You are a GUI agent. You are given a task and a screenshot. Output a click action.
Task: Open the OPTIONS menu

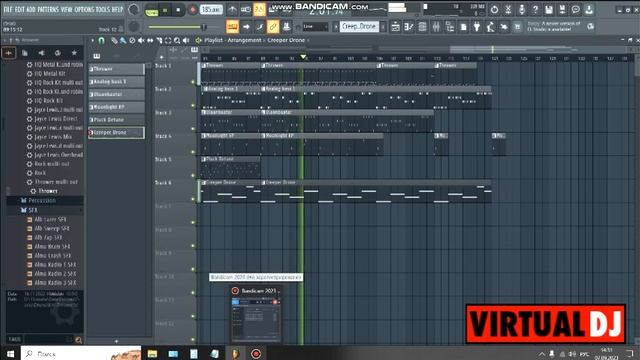84,9
